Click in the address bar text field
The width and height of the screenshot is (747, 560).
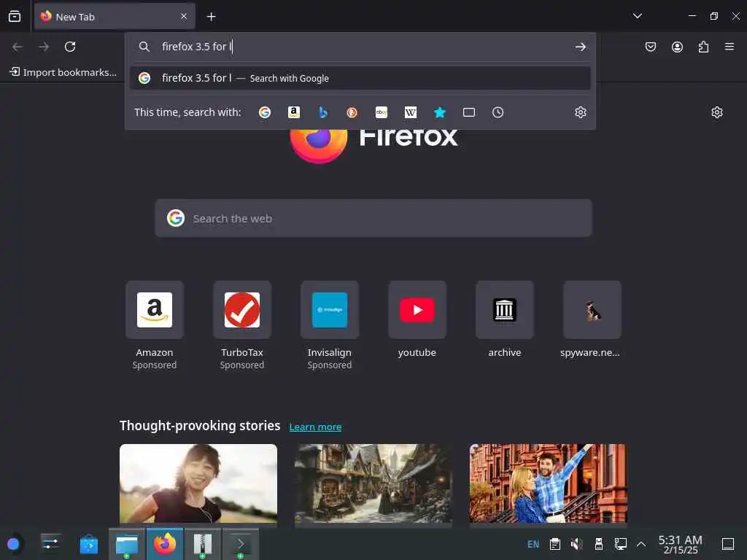(x=362, y=47)
